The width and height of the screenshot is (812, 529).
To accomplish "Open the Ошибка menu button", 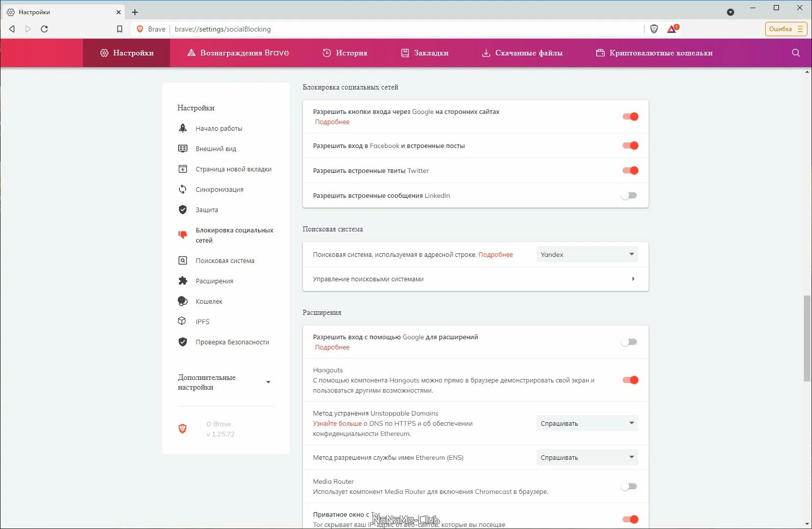I will click(x=786, y=29).
